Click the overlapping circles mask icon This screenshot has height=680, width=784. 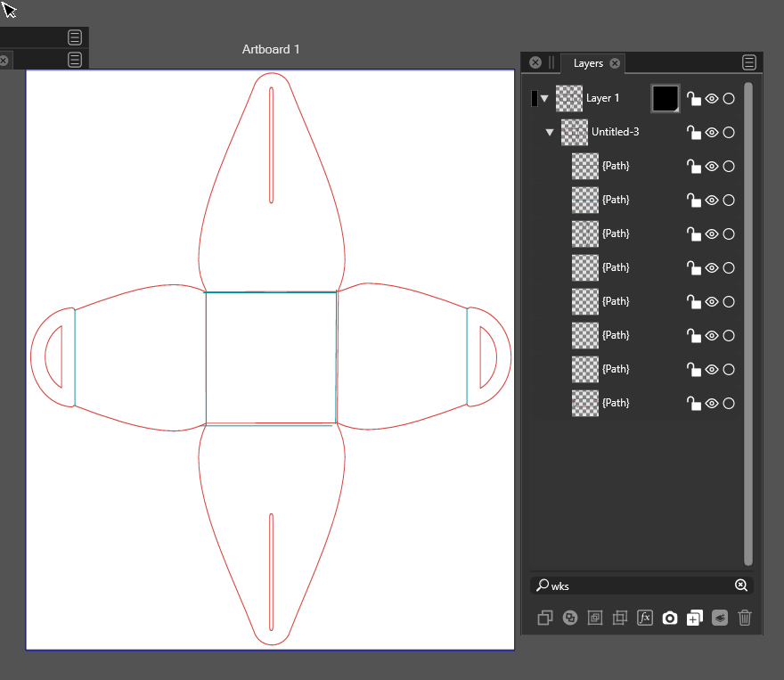570,618
